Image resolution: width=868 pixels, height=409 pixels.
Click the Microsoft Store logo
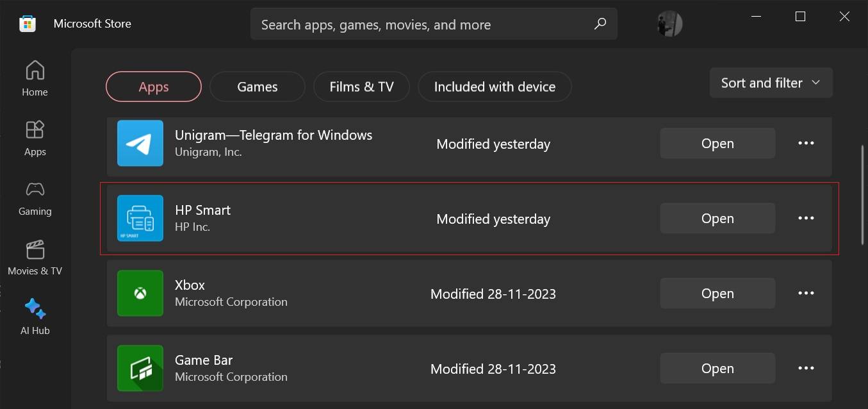coord(27,23)
